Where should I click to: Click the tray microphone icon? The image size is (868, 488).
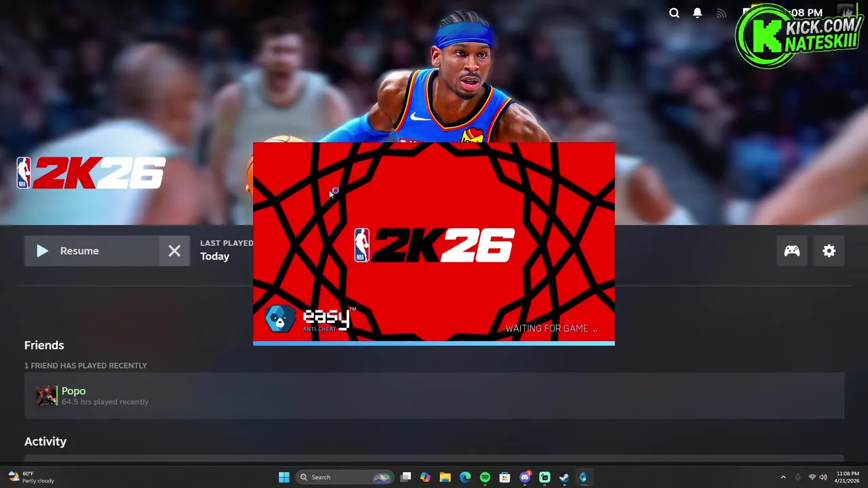798,477
